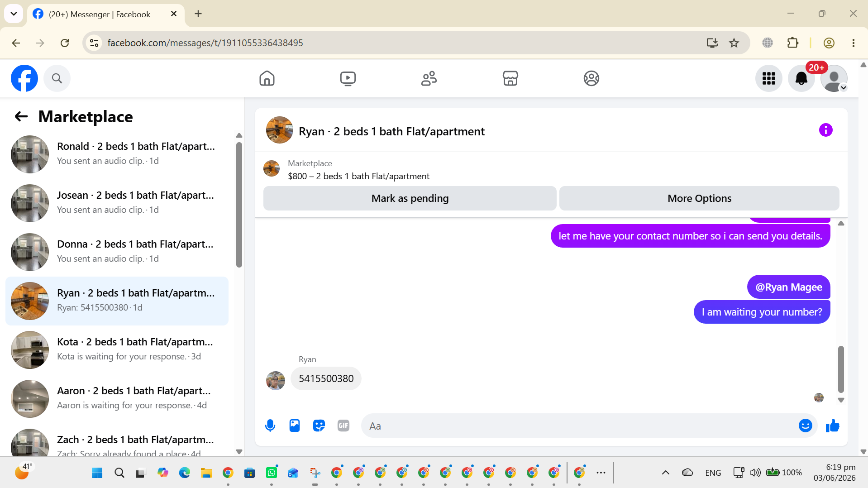This screenshot has height=488, width=868.
Task: Select the Messenger | Facebook browser tab
Action: pyautogui.click(x=106, y=14)
